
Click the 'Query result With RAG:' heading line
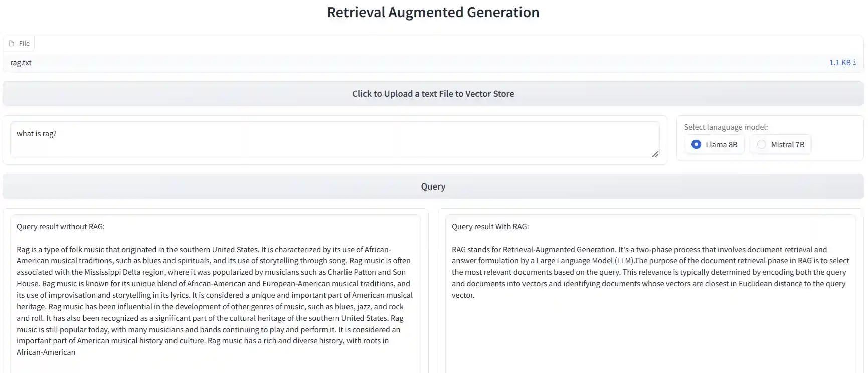(490, 227)
